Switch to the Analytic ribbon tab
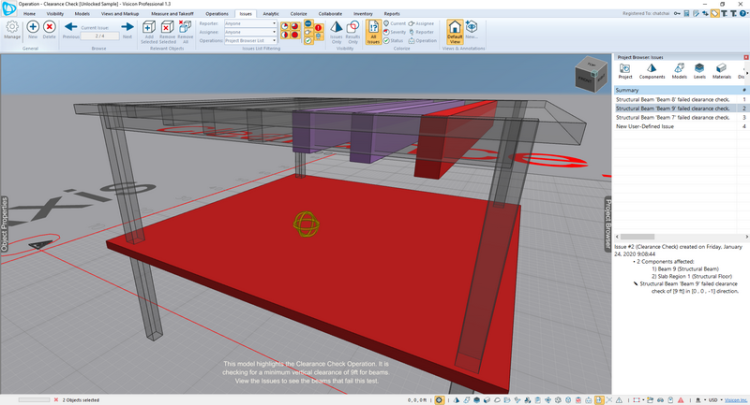This screenshot has height=405, width=750. [x=271, y=14]
